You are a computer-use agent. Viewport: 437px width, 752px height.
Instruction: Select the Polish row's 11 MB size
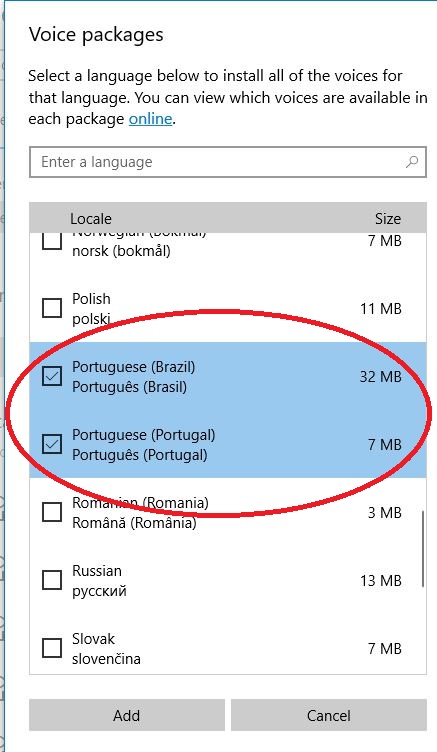380,308
